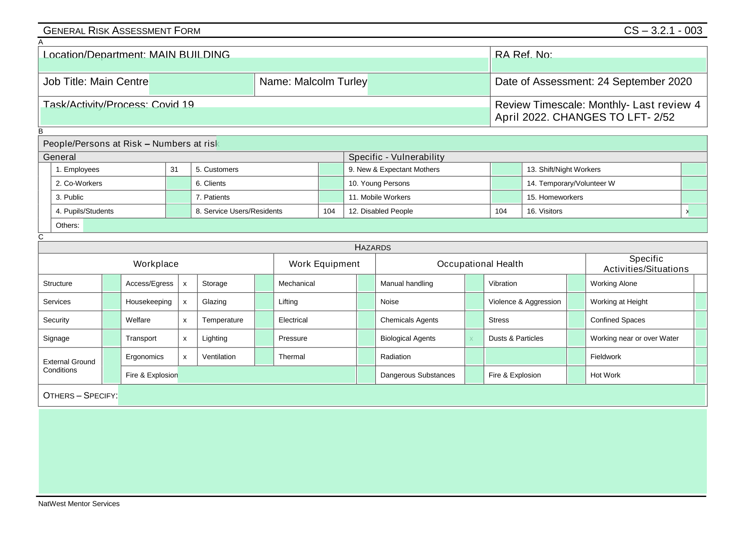Screen dimensions: 756x534
Task: Click the New & Expectant Mothers field
Action: [x=506, y=169]
